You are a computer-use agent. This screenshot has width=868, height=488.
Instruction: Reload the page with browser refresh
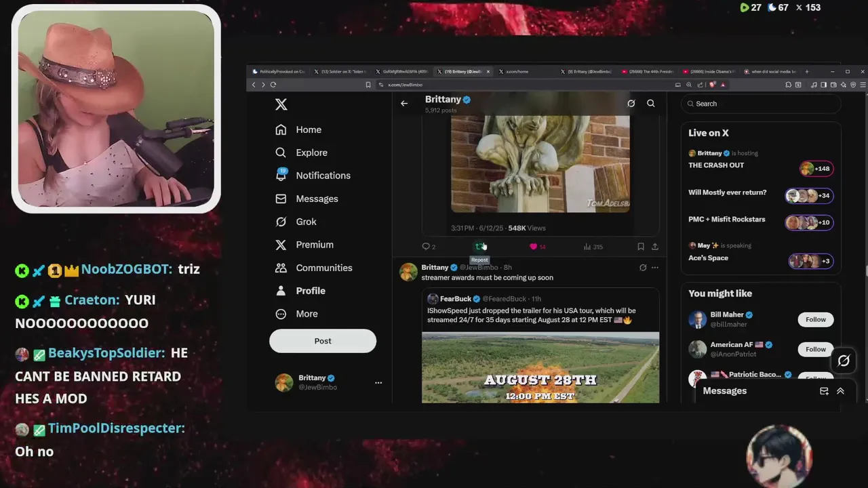pyautogui.click(x=273, y=85)
